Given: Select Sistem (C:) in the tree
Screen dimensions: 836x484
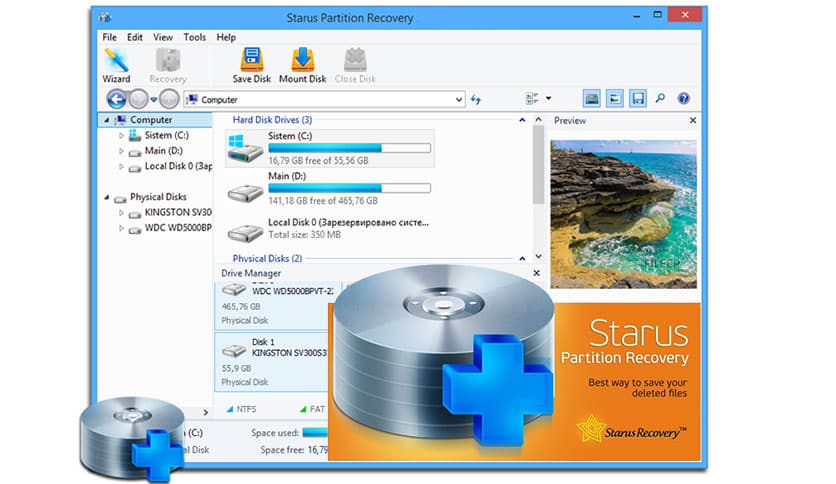Looking at the screenshot, I should [166, 135].
